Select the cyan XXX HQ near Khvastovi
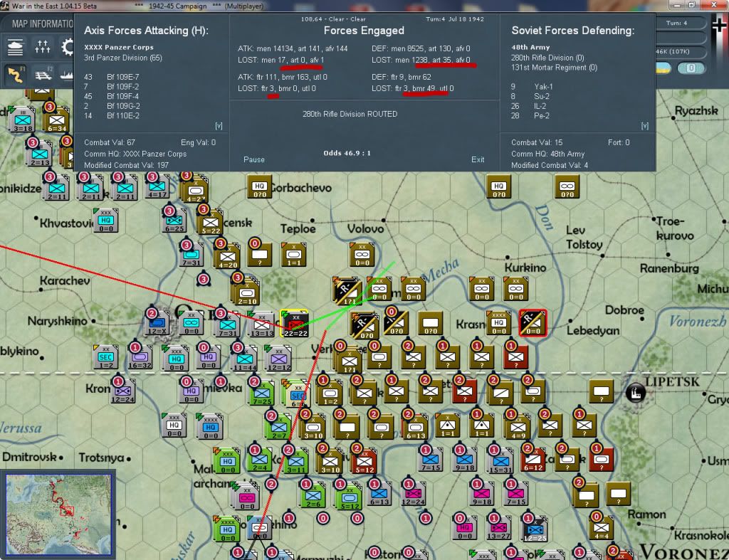This screenshot has width=729, height=560. tap(105, 220)
